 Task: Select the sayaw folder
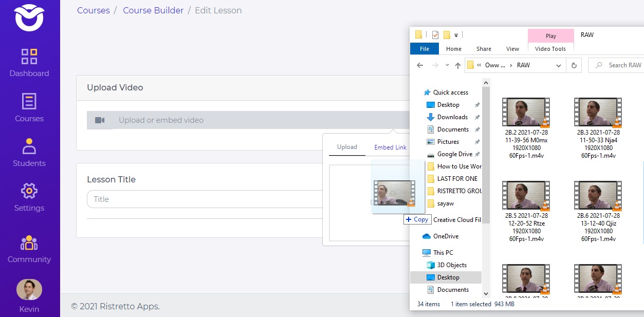(445, 203)
